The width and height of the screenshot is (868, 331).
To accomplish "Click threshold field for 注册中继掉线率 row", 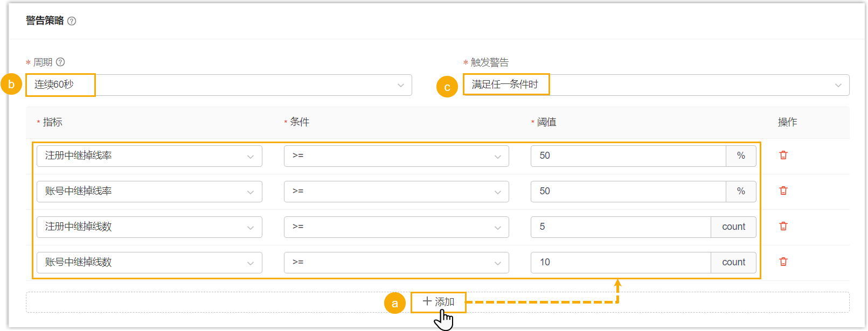I will click(628, 156).
